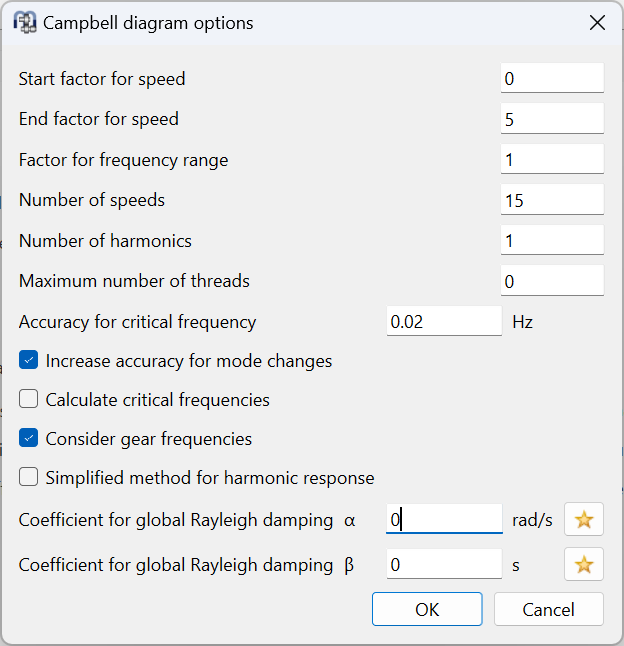
Task: Enable Simplified method for harmonic response
Action: [29, 478]
